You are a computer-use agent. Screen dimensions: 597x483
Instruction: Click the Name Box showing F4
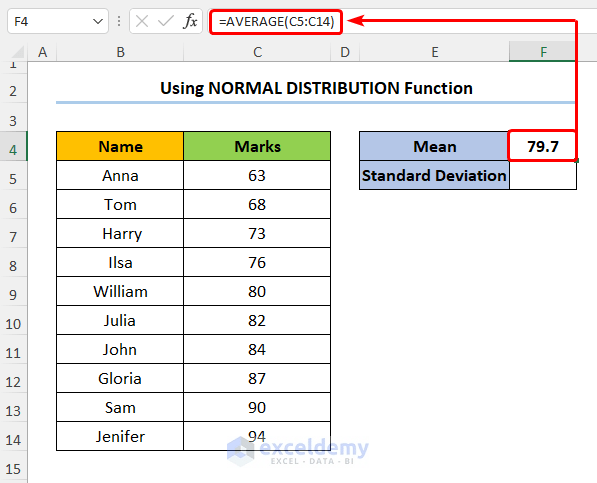[57, 21]
